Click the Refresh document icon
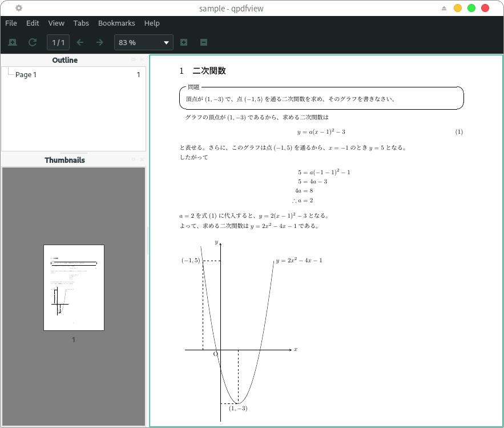Image resolution: width=504 pixels, height=428 pixels. (x=33, y=42)
